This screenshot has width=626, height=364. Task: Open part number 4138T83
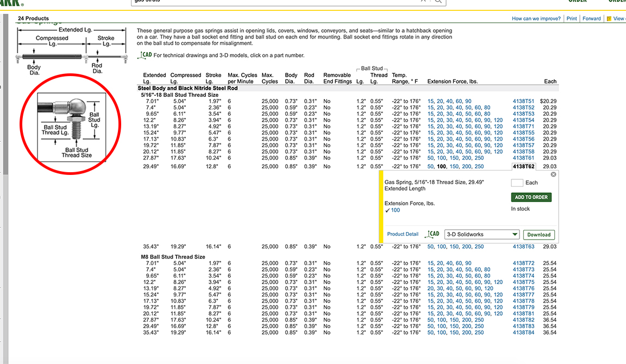coord(523,327)
